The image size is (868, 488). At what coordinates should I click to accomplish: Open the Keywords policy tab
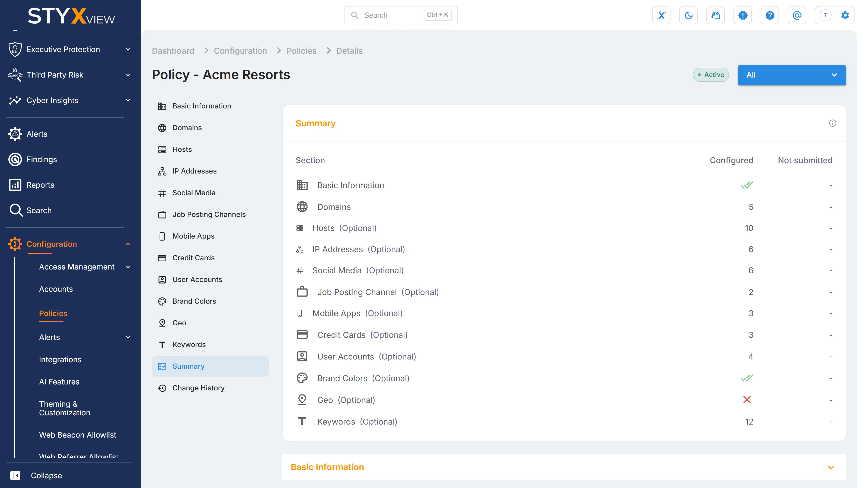[x=210, y=345]
